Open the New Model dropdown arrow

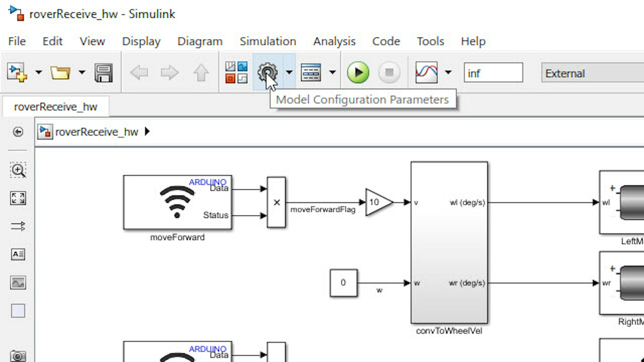pyautogui.click(x=39, y=72)
